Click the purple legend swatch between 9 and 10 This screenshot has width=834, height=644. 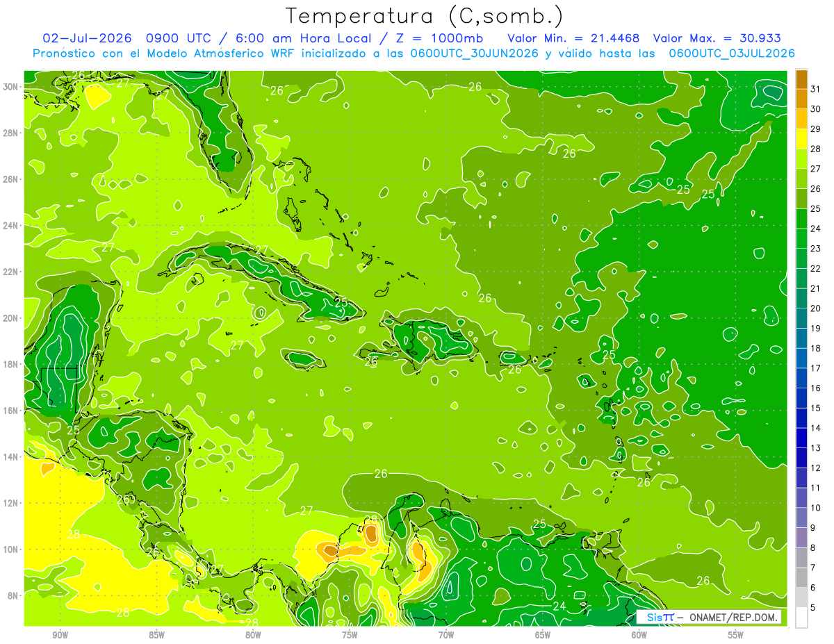point(801,518)
